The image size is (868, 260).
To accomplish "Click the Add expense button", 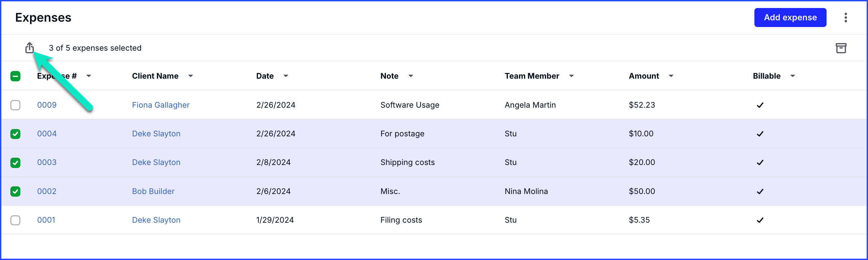I will tap(790, 17).
